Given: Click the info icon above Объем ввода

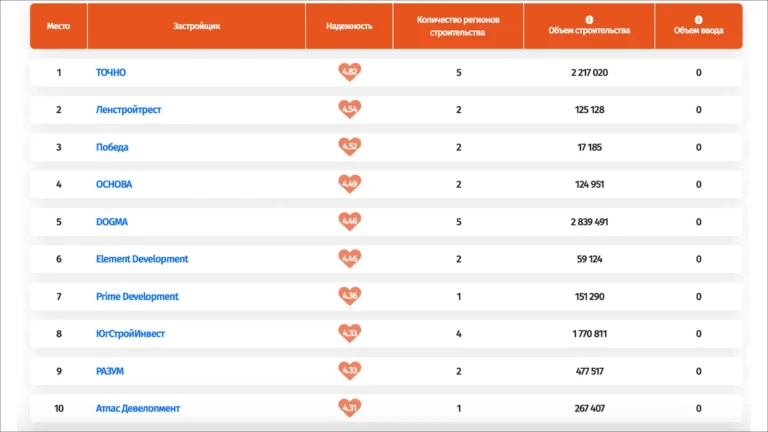Looking at the screenshot, I should pos(698,19).
